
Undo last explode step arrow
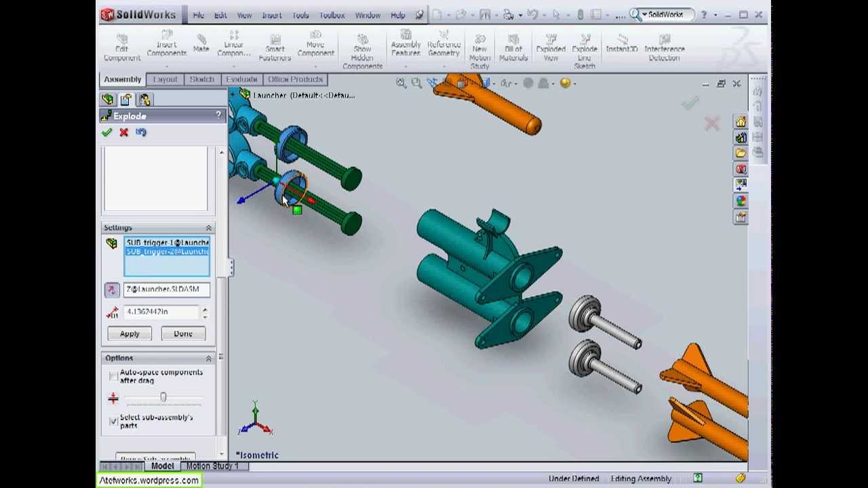(x=140, y=133)
